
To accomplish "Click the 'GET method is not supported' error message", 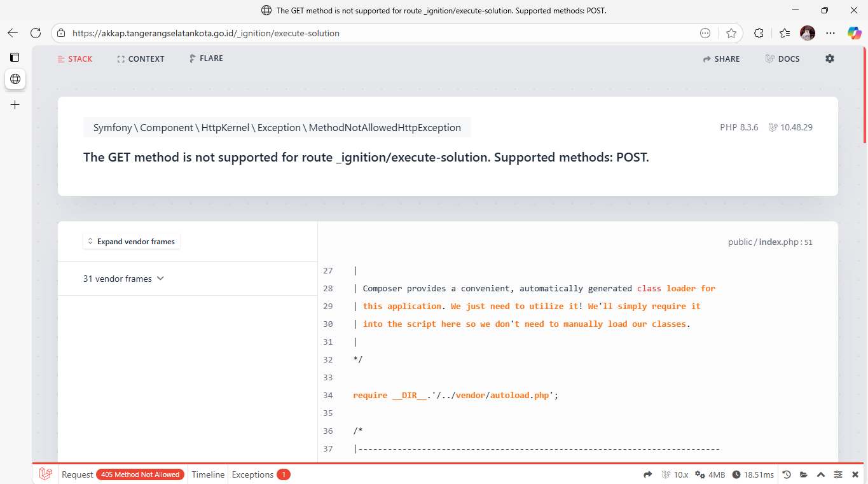I will (x=366, y=157).
